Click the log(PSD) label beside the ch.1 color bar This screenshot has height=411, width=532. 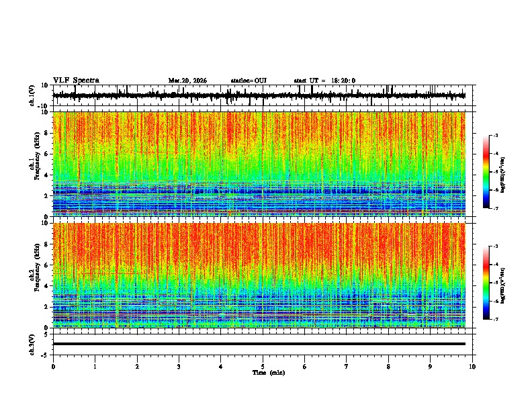tap(503, 175)
